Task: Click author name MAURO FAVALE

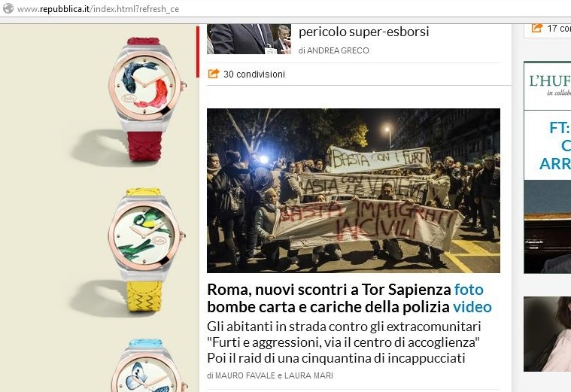Action: 245,375
